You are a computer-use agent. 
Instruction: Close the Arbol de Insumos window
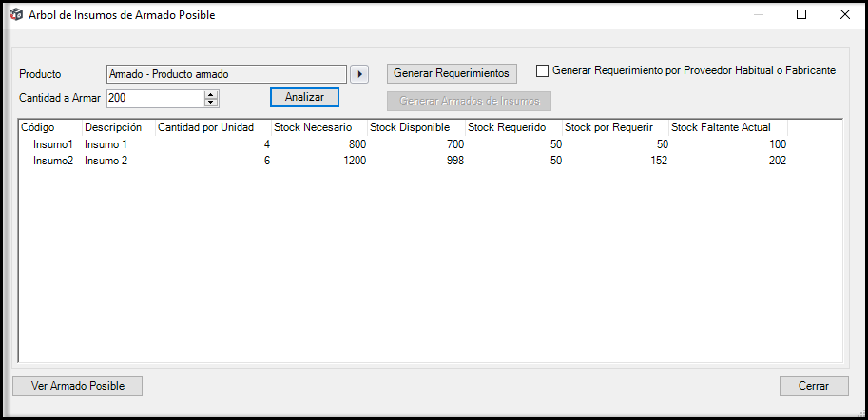845,15
